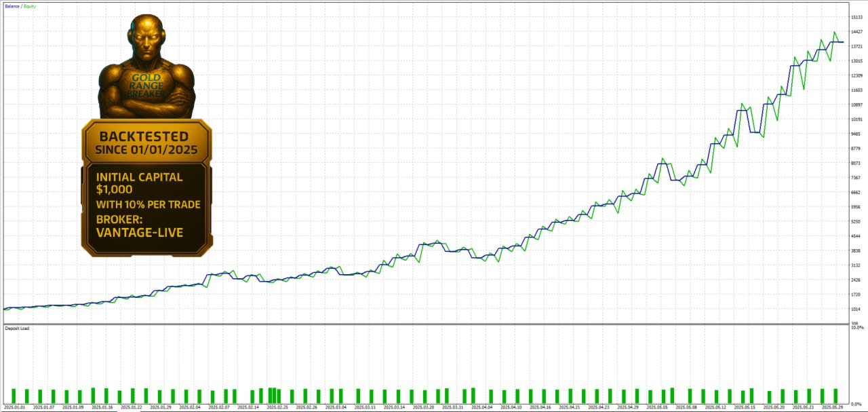This screenshot has height=412, width=868.
Task: Click the 2025.02.25 date label
Action: point(277,408)
